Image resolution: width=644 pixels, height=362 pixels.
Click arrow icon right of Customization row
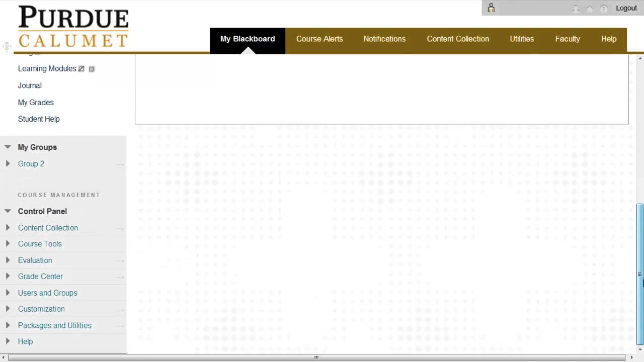[x=120, y=310]
